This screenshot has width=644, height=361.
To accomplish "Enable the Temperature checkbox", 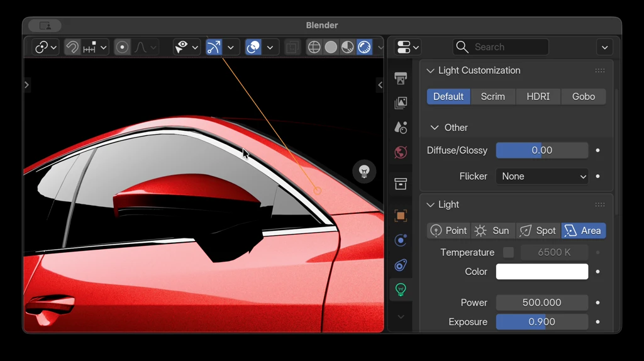I will click(x=508, y=252).
